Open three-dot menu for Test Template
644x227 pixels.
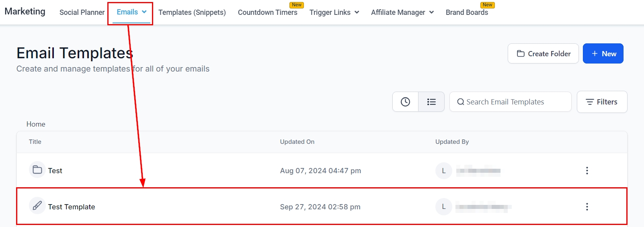pyautogui.click(x=587, y=207)
